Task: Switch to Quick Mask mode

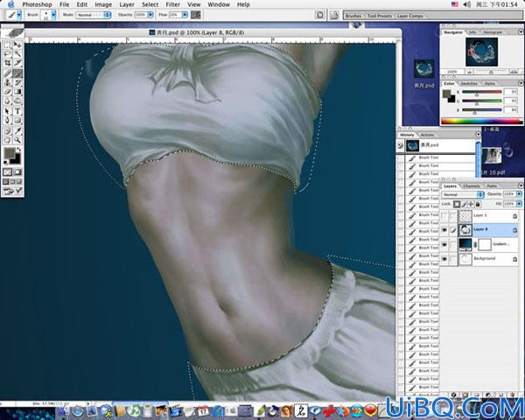Action: [17, 172]
